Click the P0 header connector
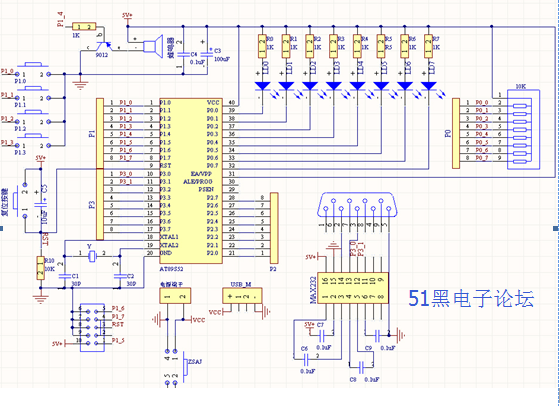The width and height of the screenshot is (560, 406). [456, 133]
